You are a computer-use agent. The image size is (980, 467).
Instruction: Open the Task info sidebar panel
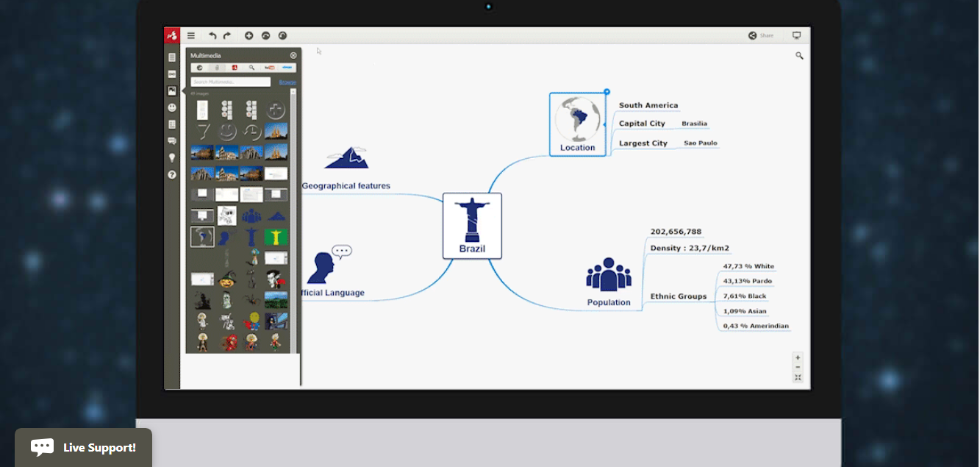tap(172, 124)
